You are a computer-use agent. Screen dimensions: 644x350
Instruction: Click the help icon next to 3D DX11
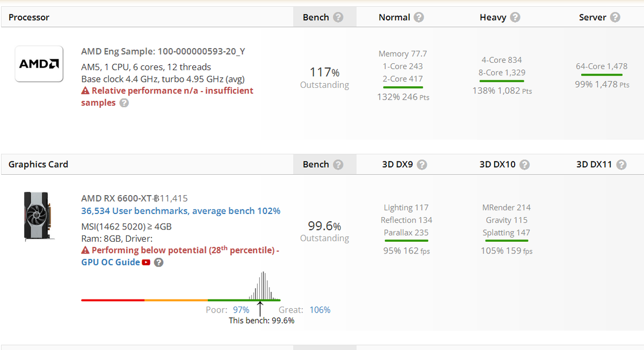[621, 165]
